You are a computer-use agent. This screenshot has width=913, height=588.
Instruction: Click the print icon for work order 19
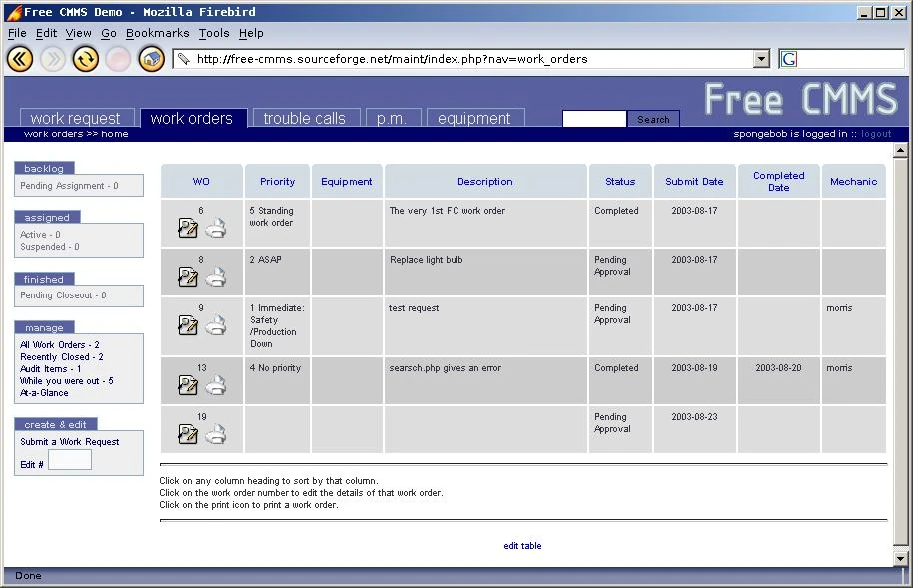(x=217, y=434)
